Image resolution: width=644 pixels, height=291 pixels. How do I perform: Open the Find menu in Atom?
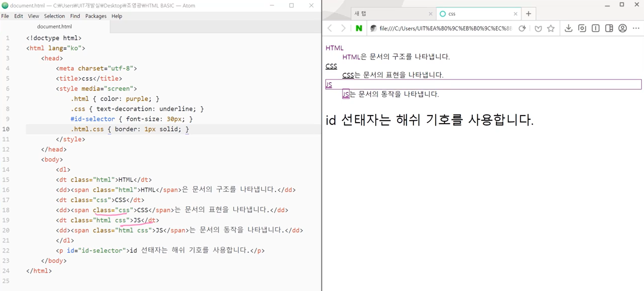tap(75, 16)
